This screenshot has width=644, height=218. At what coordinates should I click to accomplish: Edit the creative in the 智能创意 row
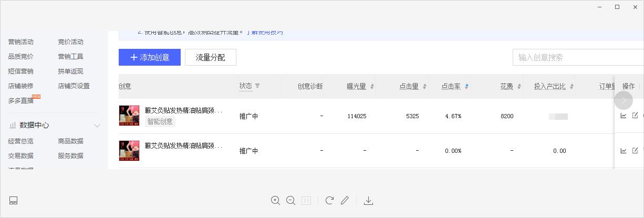tap(635, 116)
